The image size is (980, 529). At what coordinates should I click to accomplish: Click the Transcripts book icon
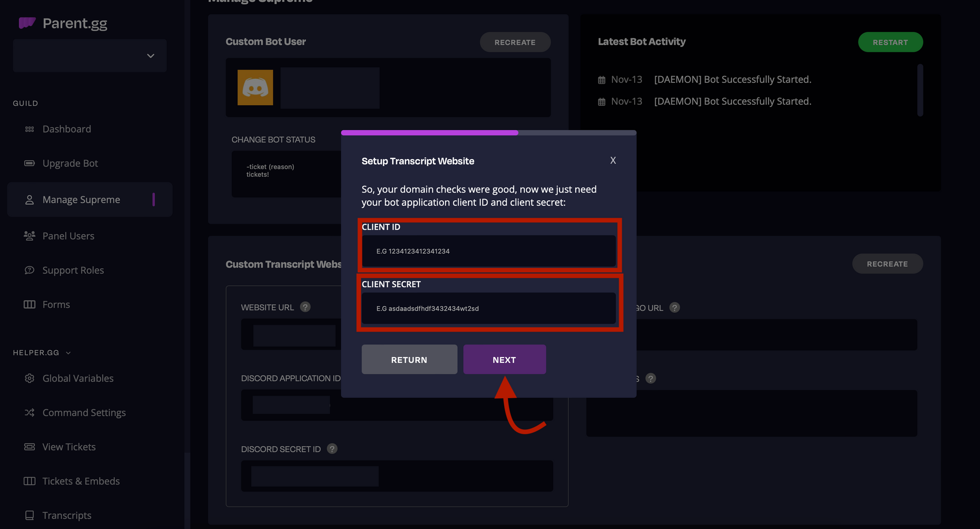[x=29, y=515]
